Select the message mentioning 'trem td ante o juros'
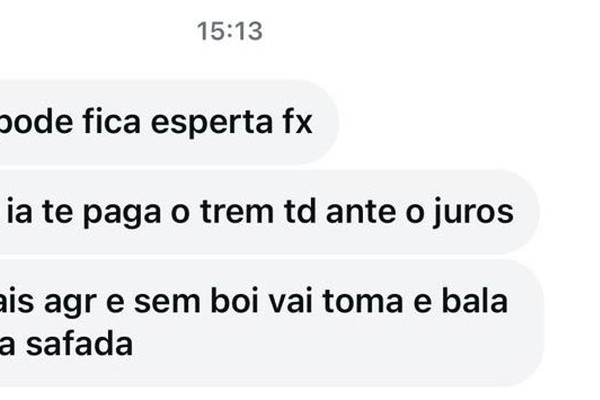This screenshot has width=600, height=400. [269, 212]
